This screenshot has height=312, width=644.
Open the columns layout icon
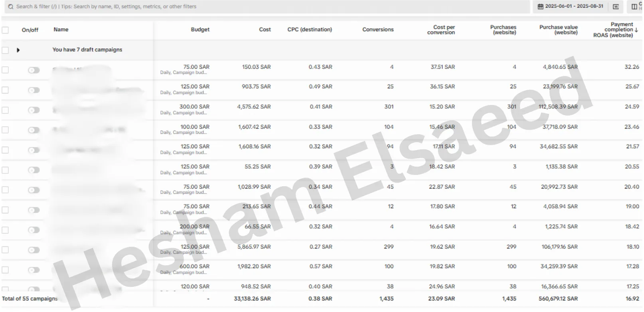tap(634, 7)
